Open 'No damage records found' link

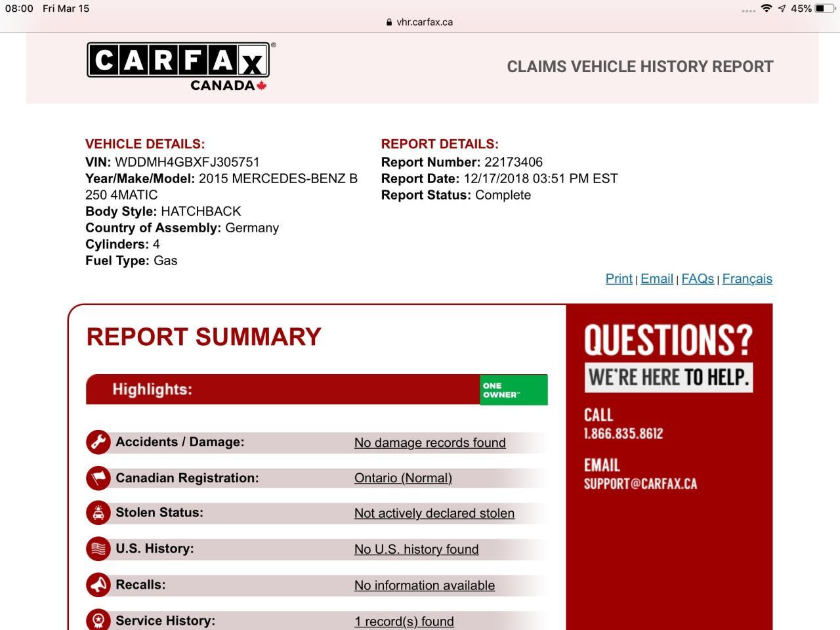coord(430,443)
